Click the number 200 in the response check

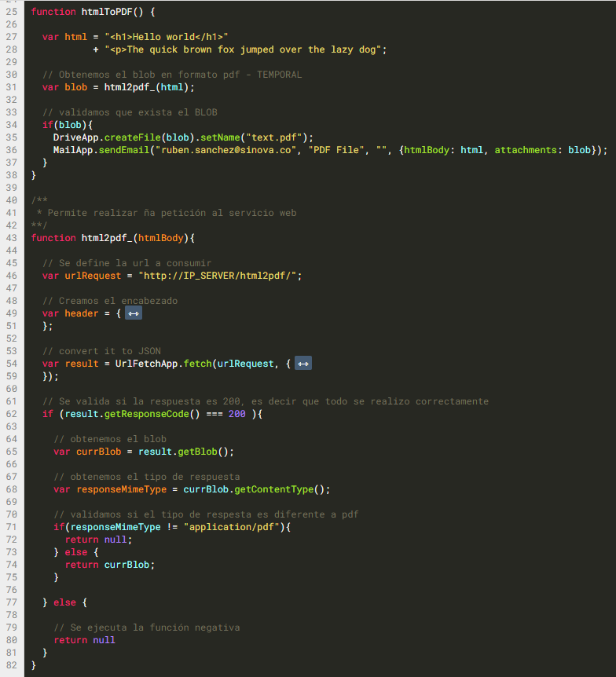(x=237, y=414)
